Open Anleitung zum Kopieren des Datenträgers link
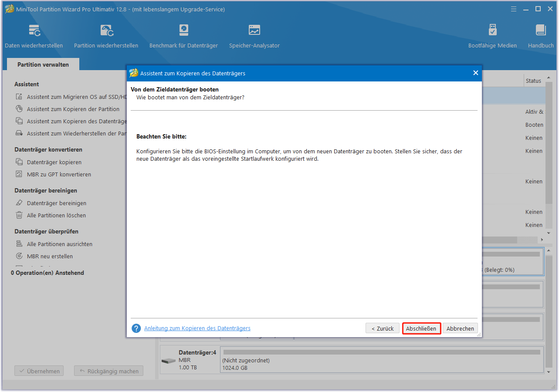The height and width of the screenshot is (392, 559). (x=197, y=328)
